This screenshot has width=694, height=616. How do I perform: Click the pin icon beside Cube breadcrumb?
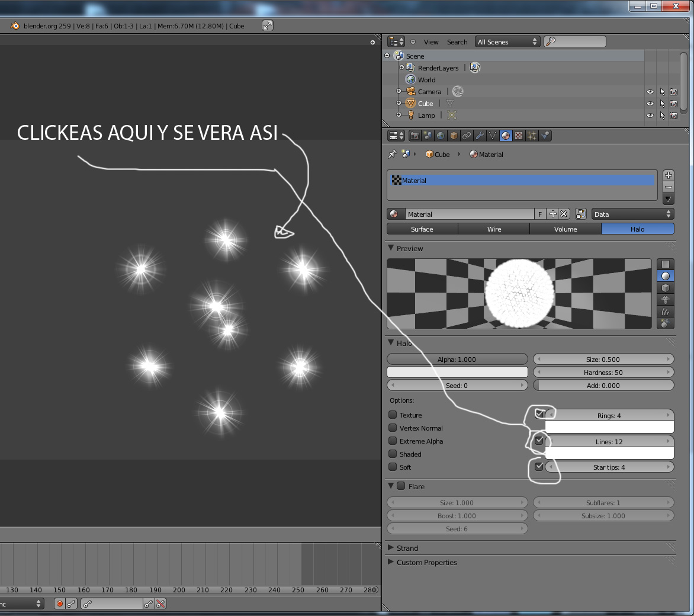(392, 154)
